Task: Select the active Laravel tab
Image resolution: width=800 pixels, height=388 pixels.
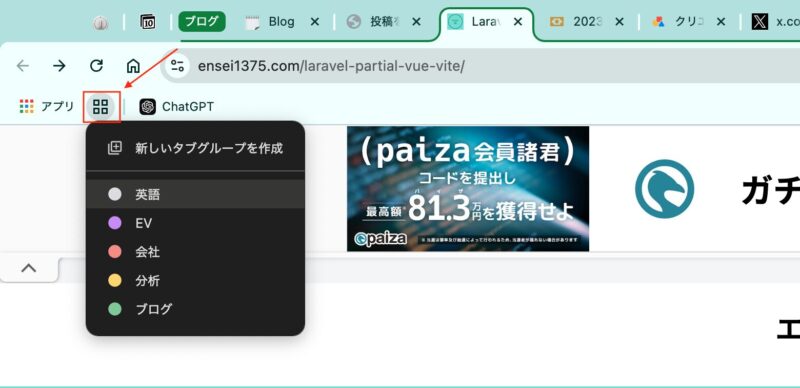Action: click(x=486, y=22)
